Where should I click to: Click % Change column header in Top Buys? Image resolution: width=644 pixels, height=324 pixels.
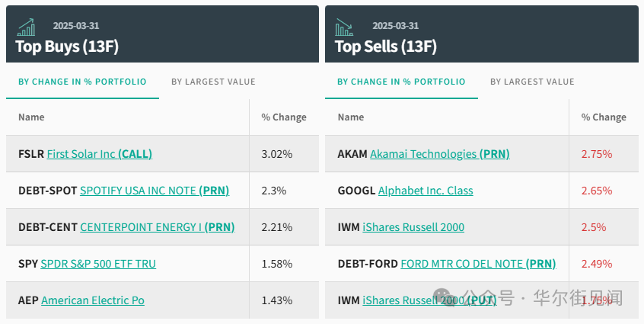(283, 117)
